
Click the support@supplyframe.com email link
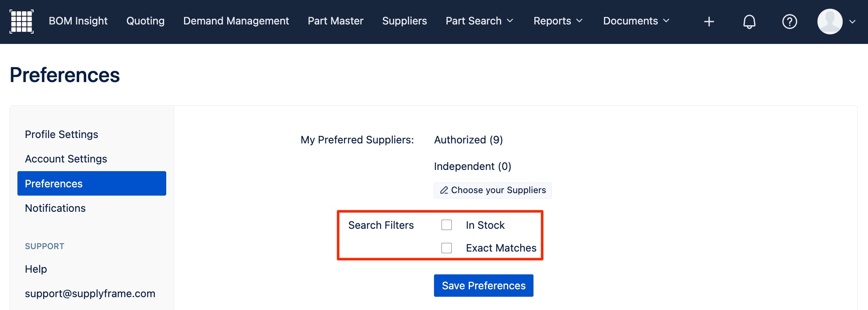coord(90,293)
